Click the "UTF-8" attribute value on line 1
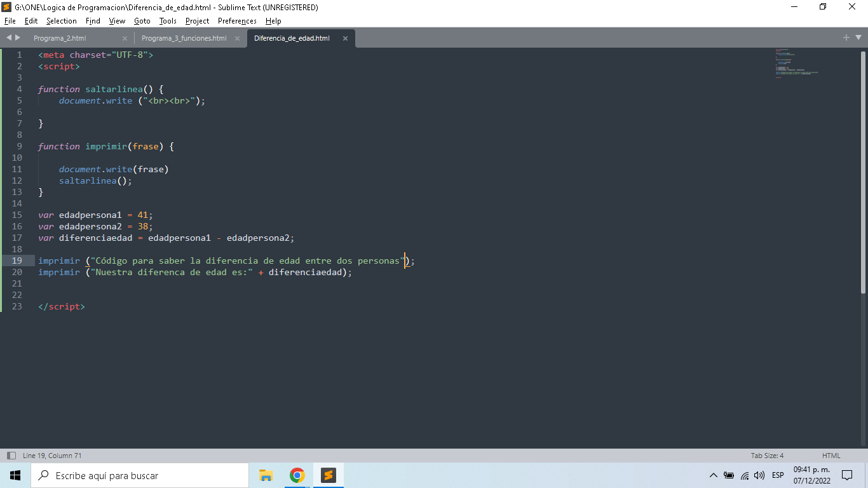 click(x=130, y=55)
